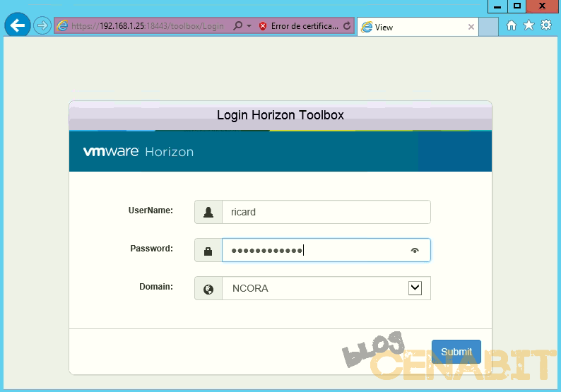This screenshot has height=392, width=561.
Task: Go back with the browser back arrow
Action: pyautogui.click(x=18, y=25)
